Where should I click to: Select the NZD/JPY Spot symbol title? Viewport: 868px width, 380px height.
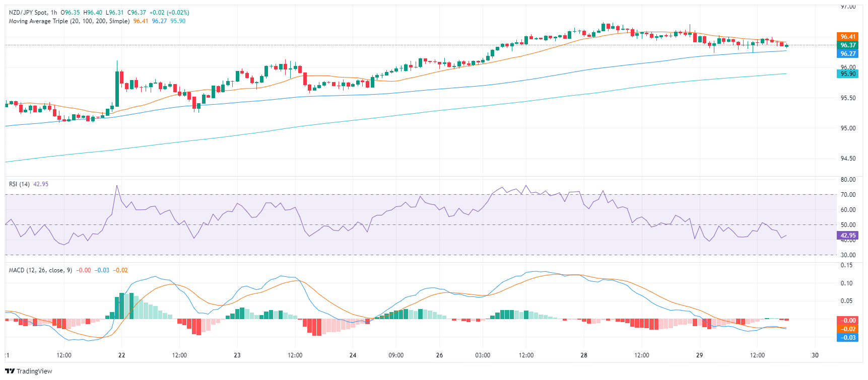pos(28,13)
